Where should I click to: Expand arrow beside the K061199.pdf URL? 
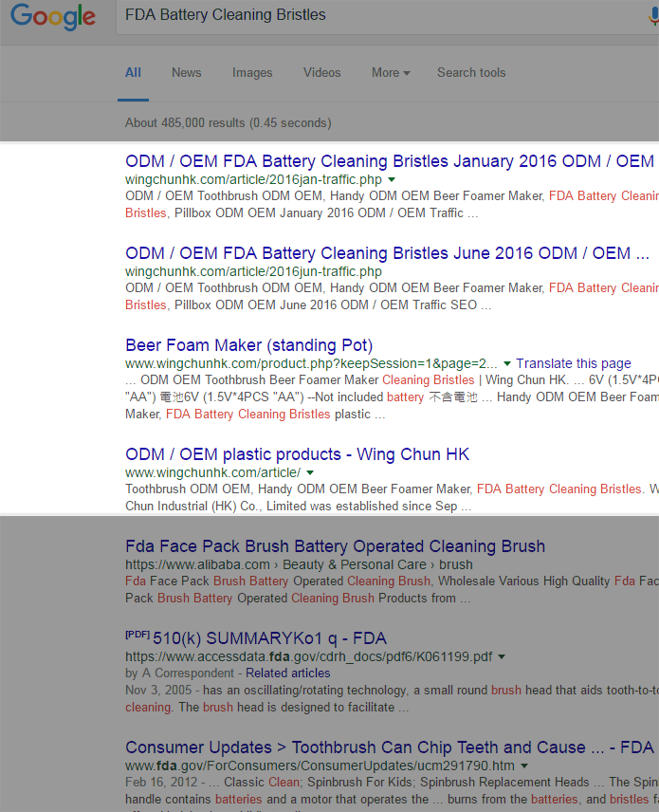501,657
